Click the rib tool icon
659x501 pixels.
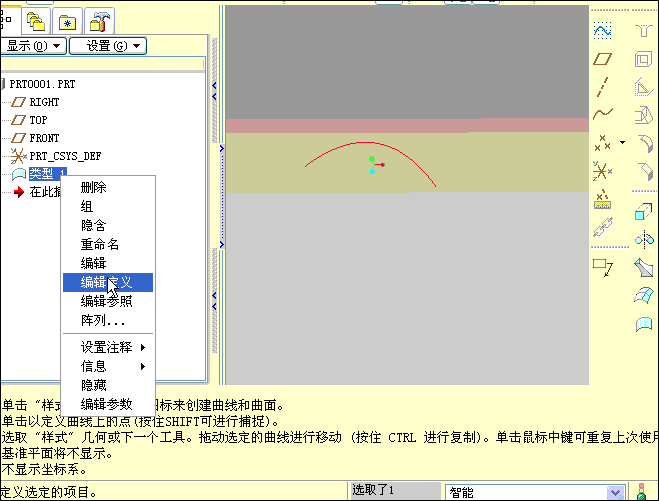(643, 87)
